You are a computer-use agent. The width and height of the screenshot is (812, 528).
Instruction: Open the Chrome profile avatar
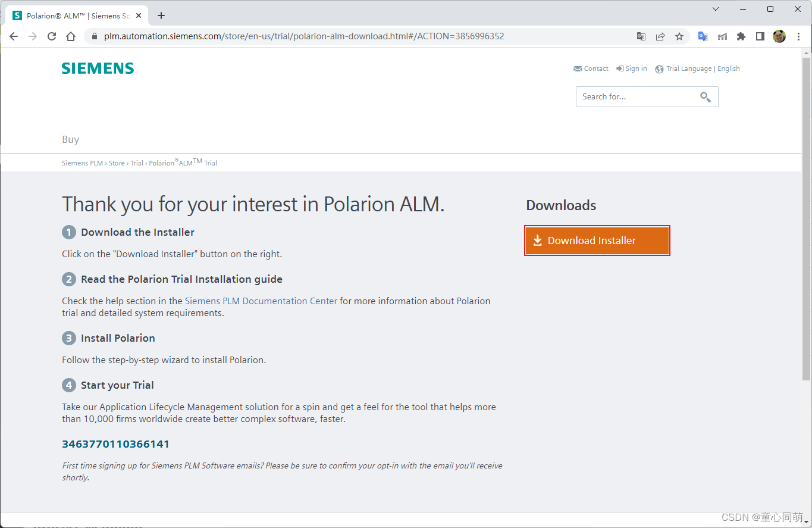(779, 36)
